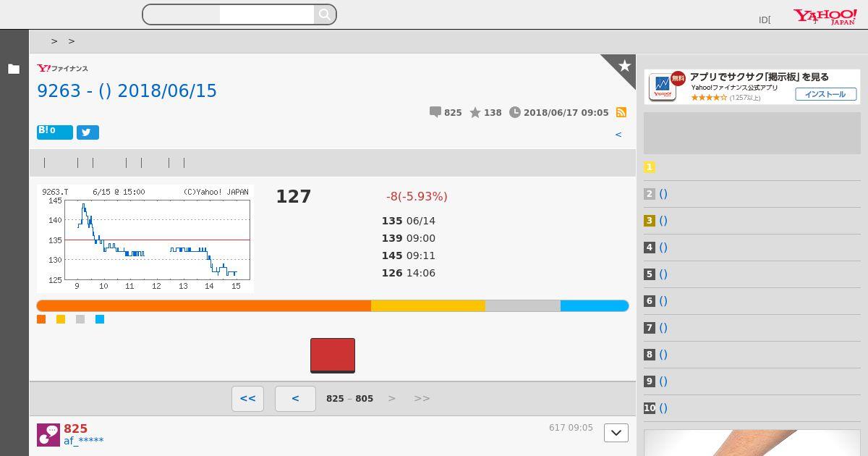Open the af_***** username link

[x=83, y=441]
